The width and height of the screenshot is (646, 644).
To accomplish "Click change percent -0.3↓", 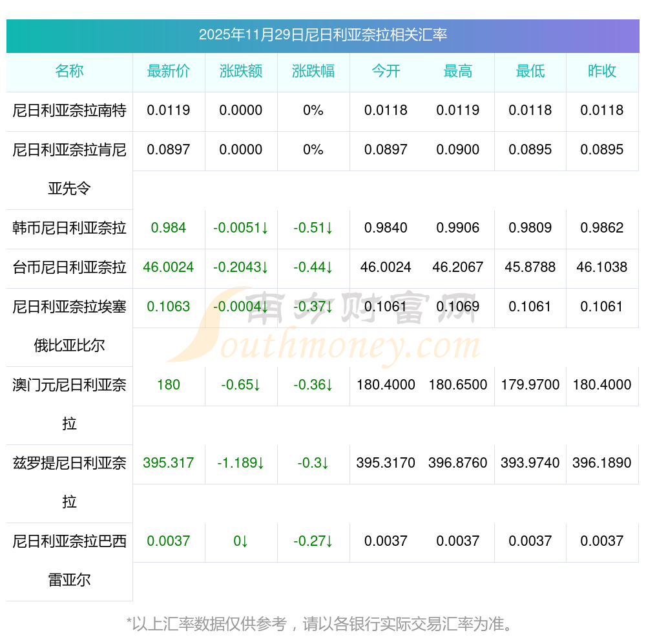I will coord(313,463).
